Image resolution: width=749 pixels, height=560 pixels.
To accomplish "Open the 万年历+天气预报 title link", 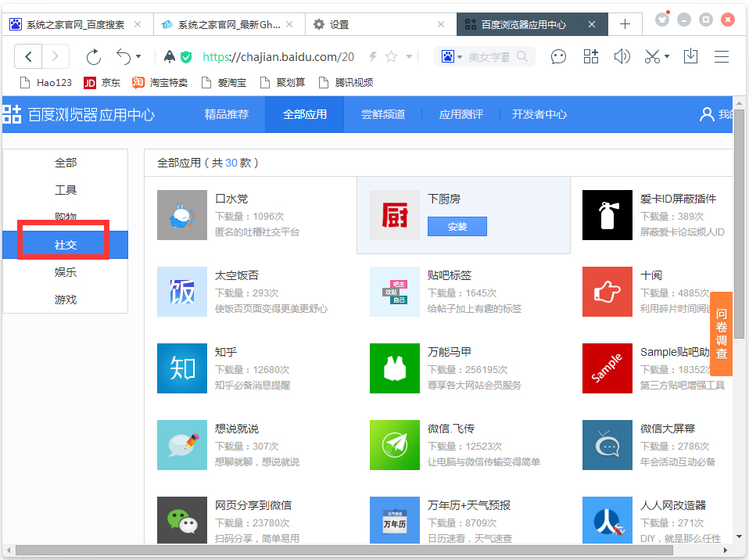I will tap(469, 505).
